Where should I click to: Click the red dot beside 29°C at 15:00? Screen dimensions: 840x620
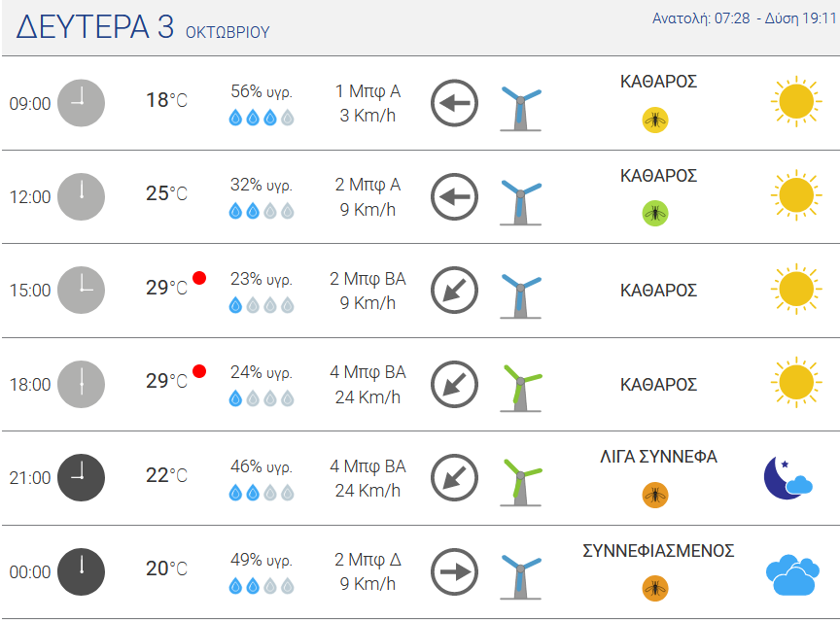coord(199,278)
